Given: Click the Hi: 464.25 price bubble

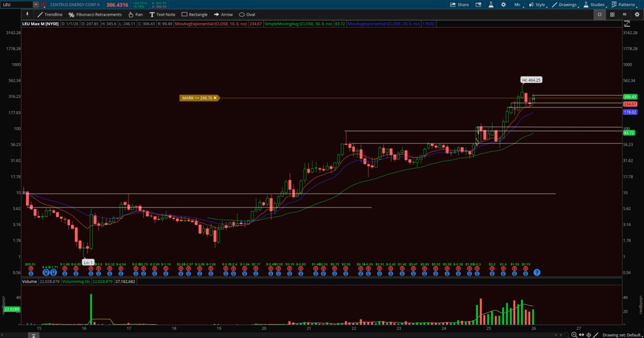Looking at the screenshot, I should [532, 79].
